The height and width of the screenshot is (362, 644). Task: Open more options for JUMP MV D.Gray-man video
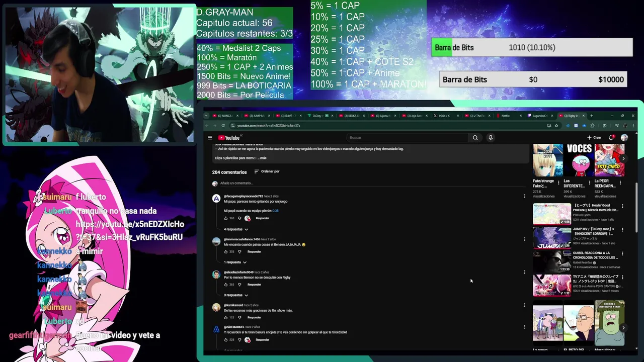(x=622, y=230)
